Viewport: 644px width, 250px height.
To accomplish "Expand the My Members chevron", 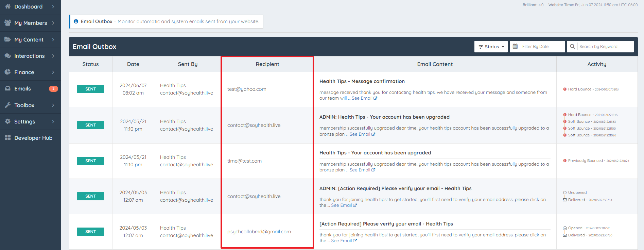I will click(53, 23).
